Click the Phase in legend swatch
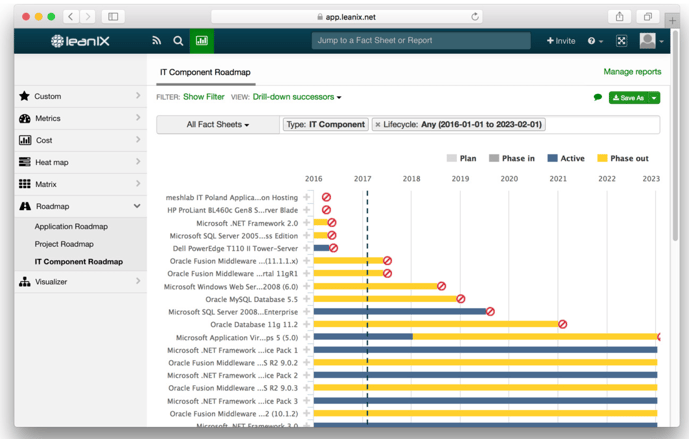Screen dimensions: 689x439 point(494,158)
